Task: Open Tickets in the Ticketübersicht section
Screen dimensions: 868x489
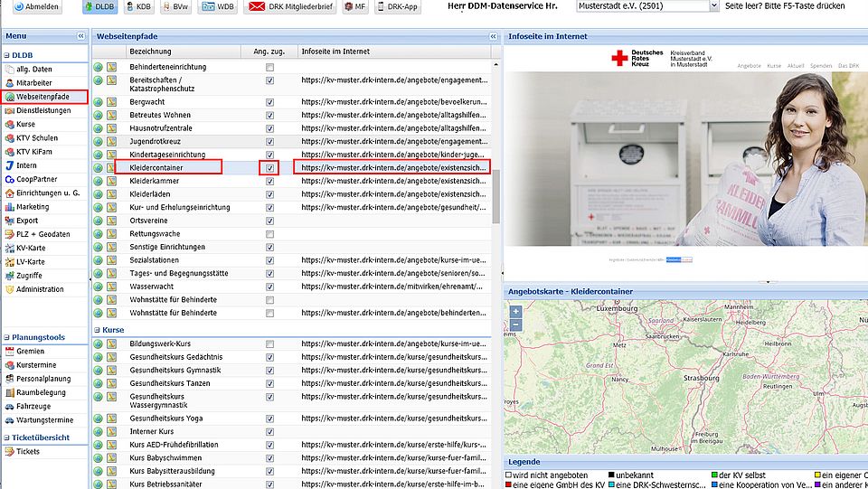Action: point(27,451)
